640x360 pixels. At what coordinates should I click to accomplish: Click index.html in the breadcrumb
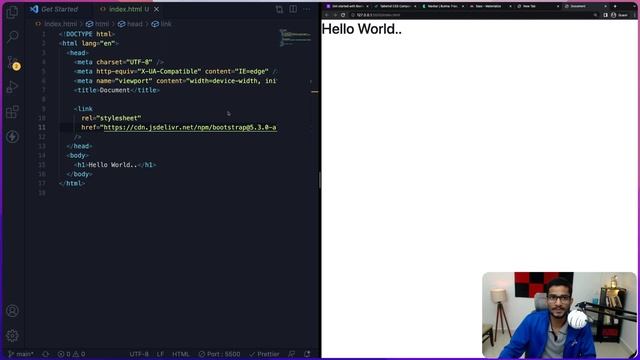click(60, 24)
